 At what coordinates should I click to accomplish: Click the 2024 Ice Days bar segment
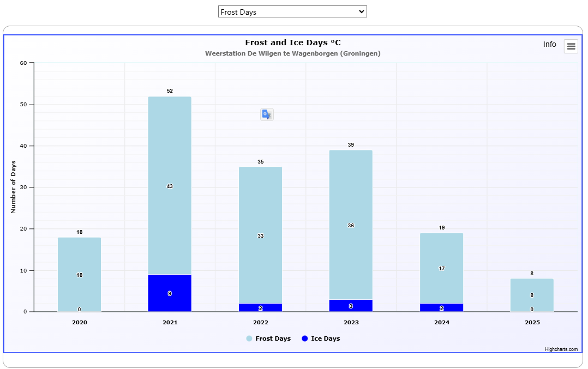(441, 307)
